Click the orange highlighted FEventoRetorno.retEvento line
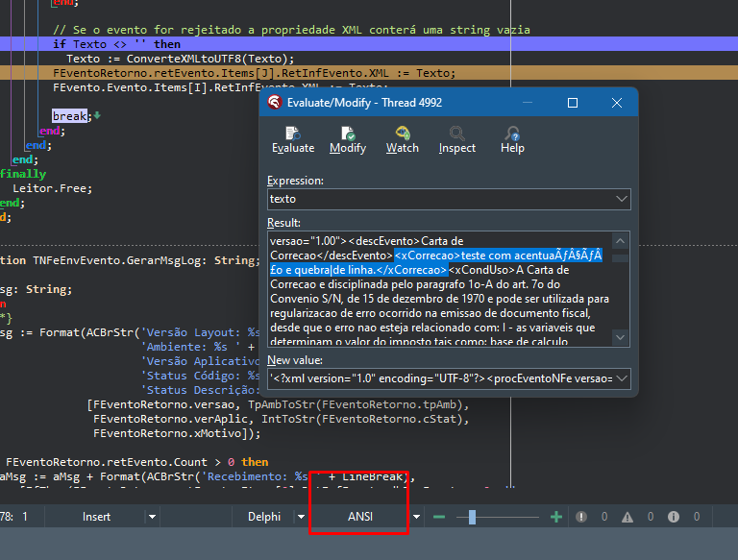 point(254,73)
